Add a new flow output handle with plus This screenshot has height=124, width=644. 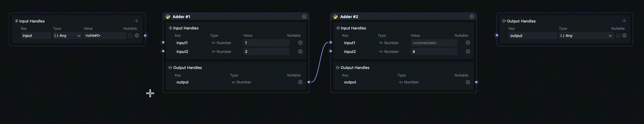pos(624,21)
